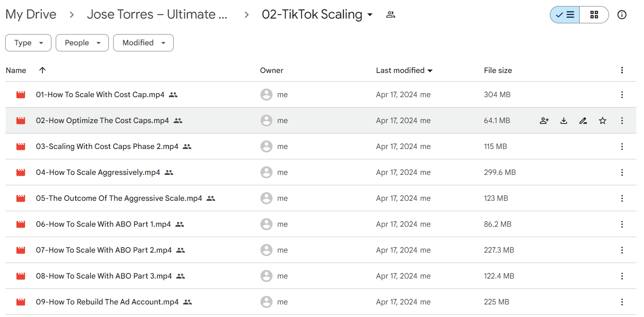Switch to grid layout view
This screenshot has height=317, width=644.
594,15
